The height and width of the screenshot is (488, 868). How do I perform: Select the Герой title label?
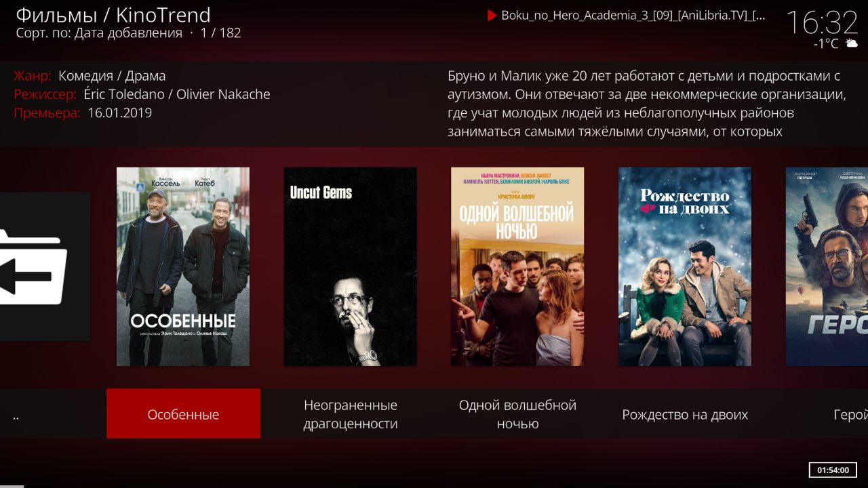click(850, 414)
